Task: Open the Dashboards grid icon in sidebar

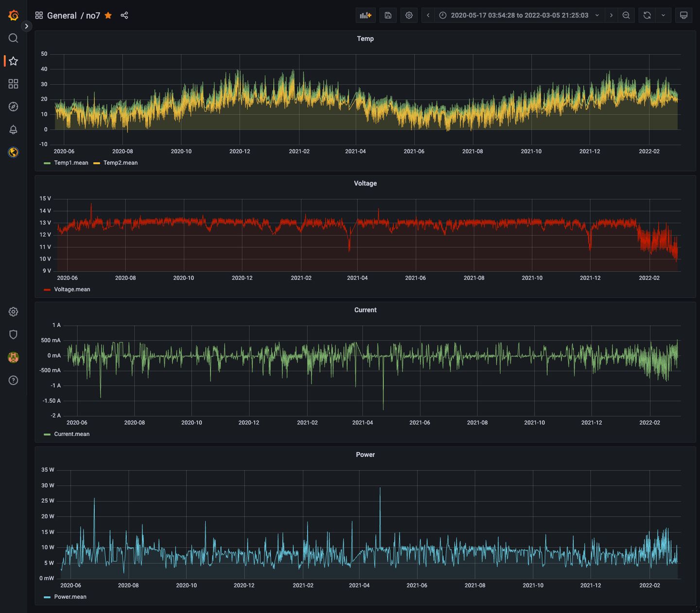Action: click(13, 84)
